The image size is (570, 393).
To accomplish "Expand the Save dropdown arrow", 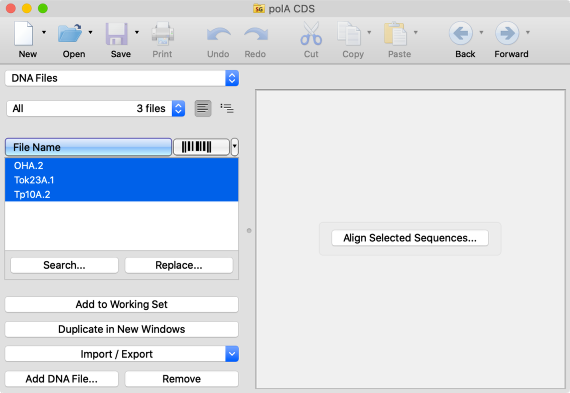I will point(137,32).
